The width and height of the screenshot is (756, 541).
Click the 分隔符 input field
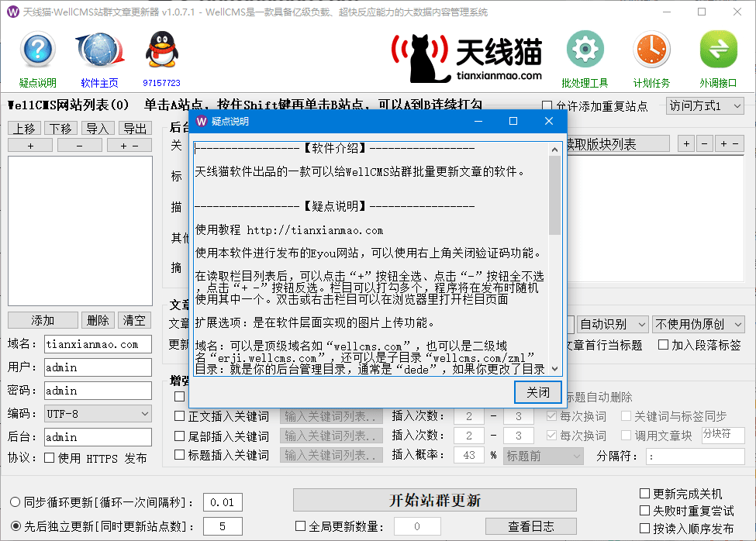[696, 457]
